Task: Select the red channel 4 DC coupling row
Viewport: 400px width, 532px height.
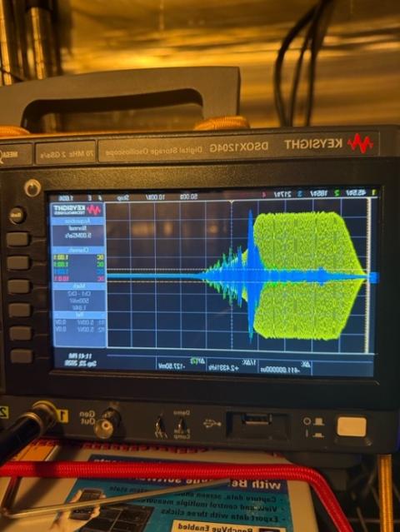Action: [x=79, y=279]
